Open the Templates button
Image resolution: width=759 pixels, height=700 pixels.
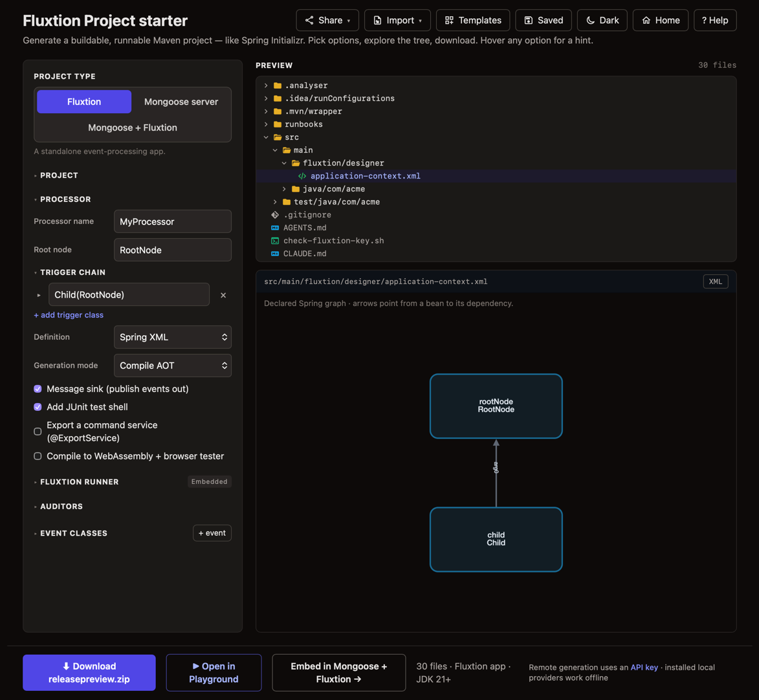coord(473,20)
